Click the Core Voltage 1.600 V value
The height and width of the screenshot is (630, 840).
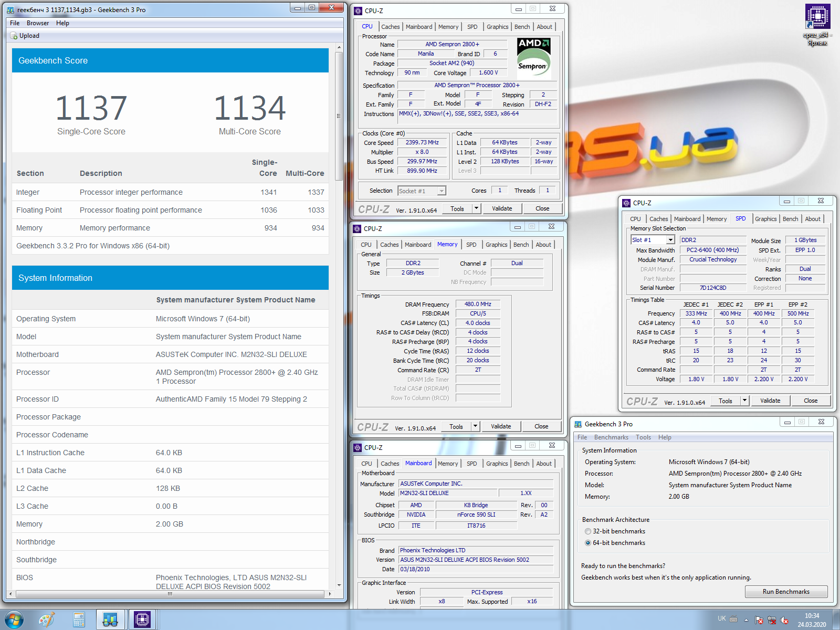click(488, 72)
